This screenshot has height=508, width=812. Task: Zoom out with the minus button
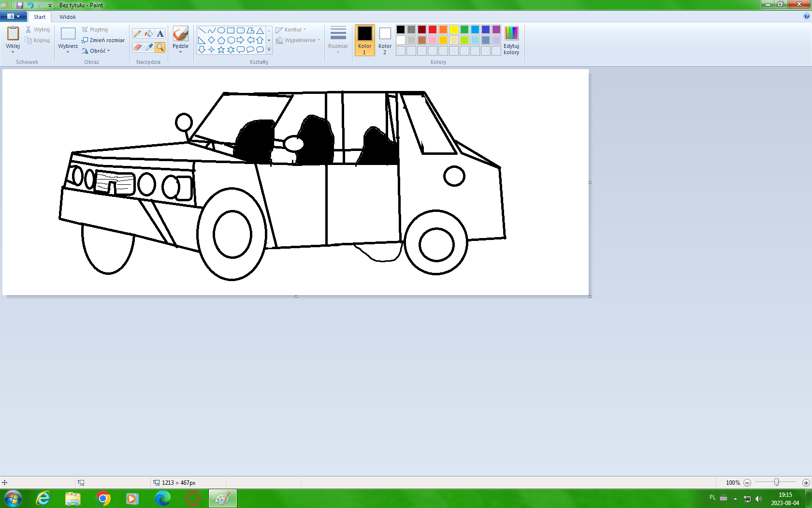click(x=747, y=483)
